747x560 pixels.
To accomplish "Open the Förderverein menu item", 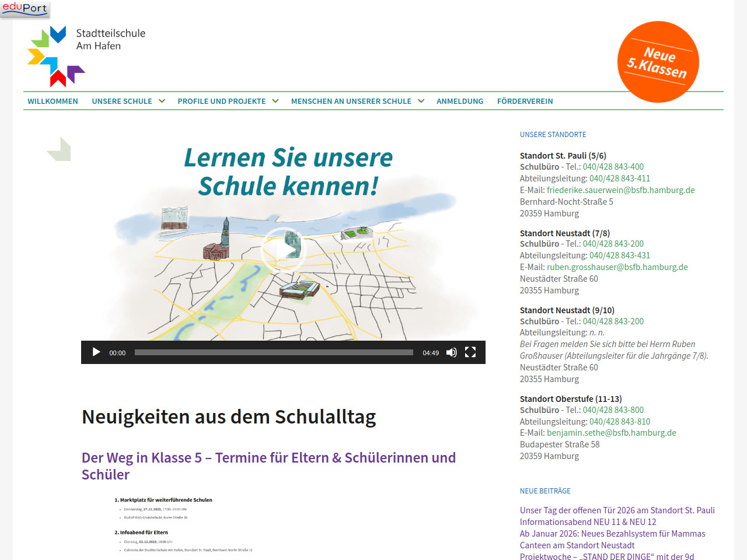I will pos(525,101).
